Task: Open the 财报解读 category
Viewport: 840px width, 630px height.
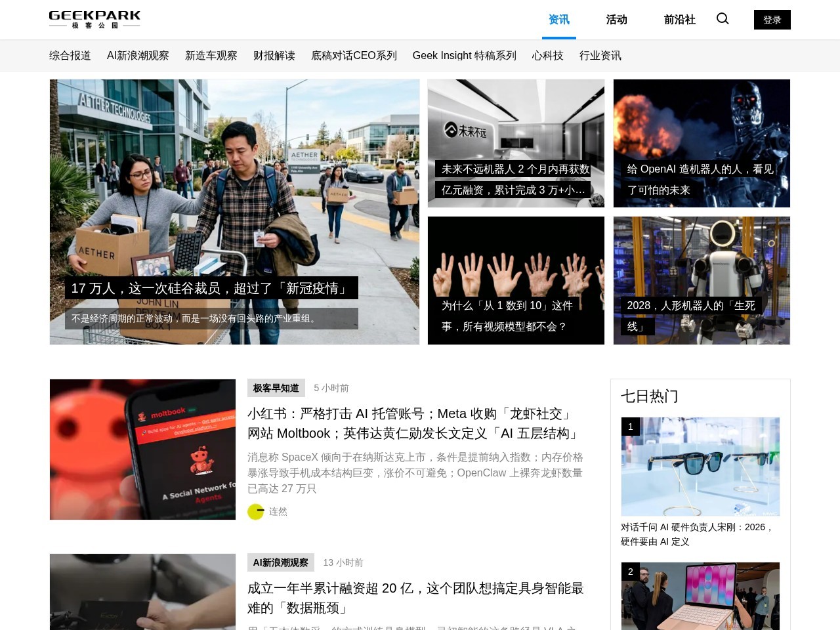Action: tap(274, 56)
